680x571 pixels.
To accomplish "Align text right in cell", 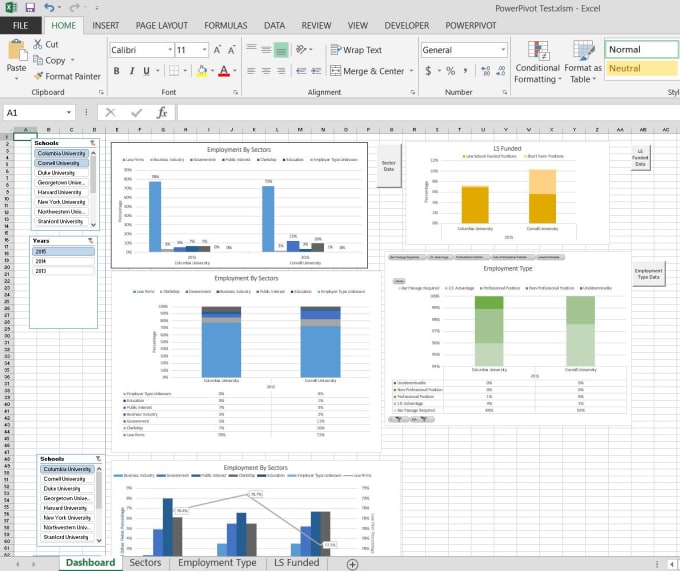I will click(x=281, y=71).
